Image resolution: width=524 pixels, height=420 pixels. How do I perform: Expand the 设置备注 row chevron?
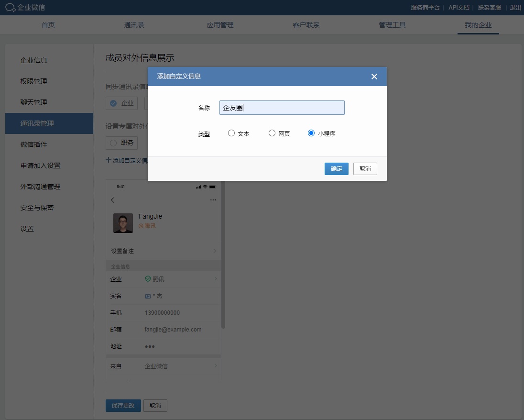tap(215, 251)
